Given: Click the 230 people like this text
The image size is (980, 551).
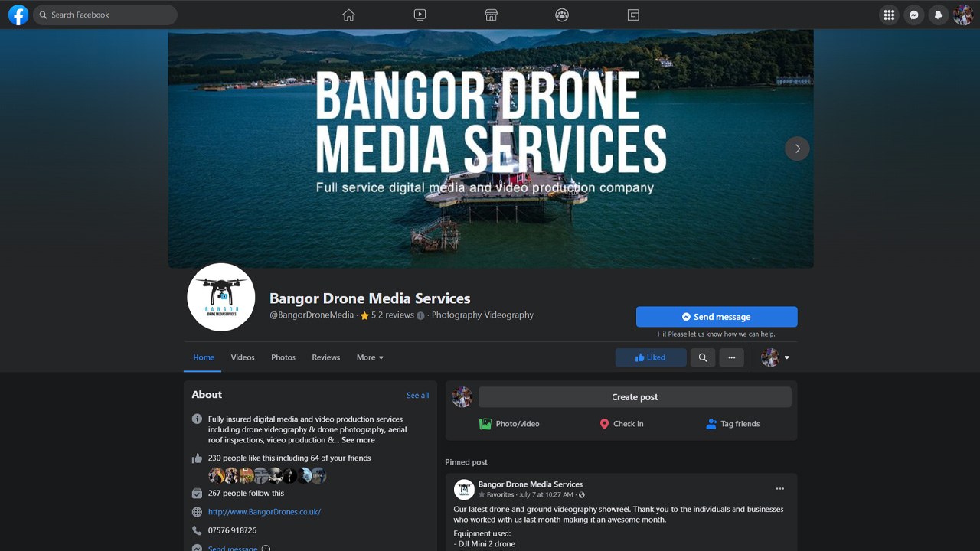Looking at the screenshot, I should tap(289, 458).
